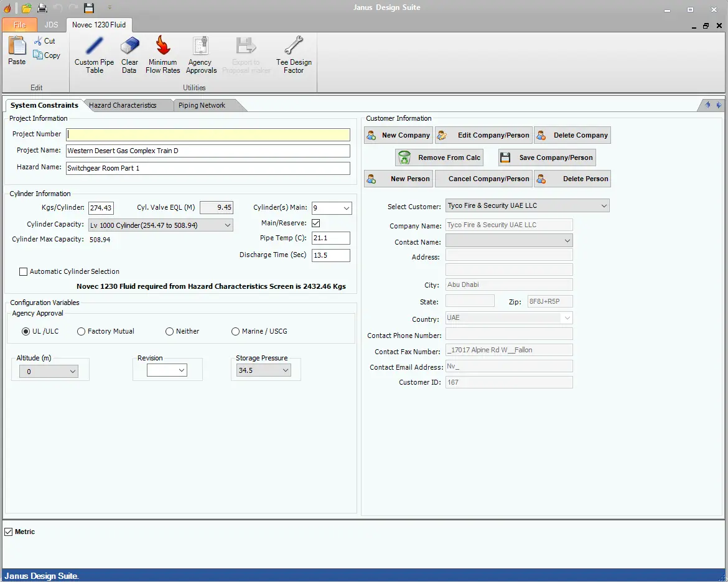Click the print icon in quick access toolbar

(42, 8)
